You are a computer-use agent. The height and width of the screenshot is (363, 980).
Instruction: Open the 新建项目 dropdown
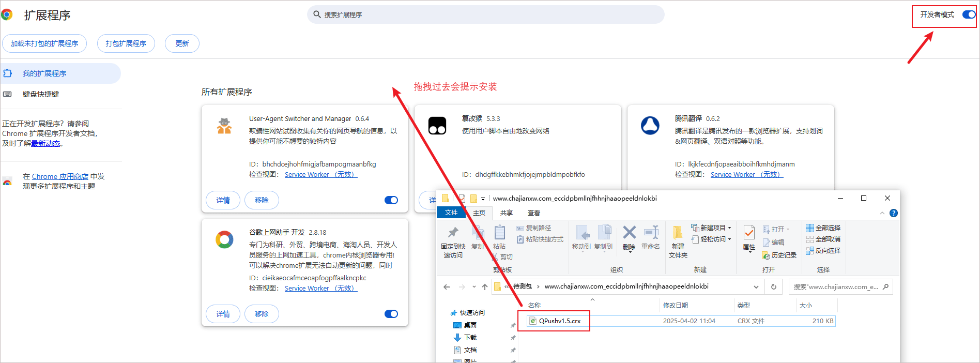[712, 228]
